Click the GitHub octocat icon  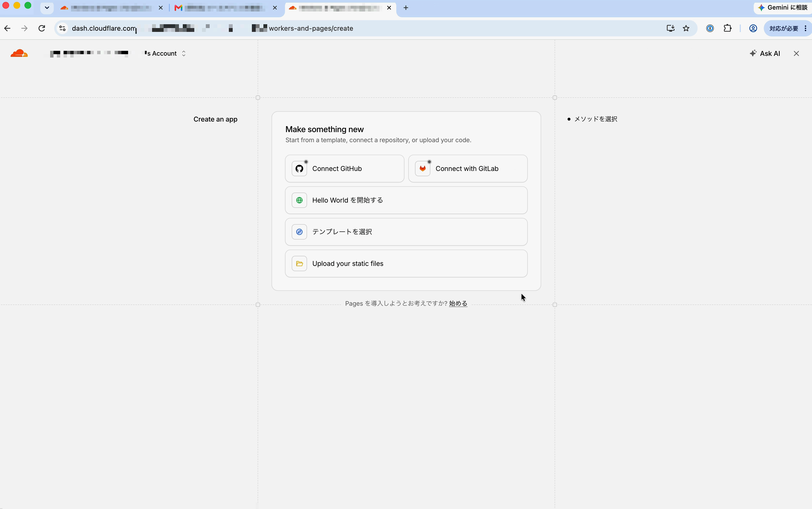299,169
